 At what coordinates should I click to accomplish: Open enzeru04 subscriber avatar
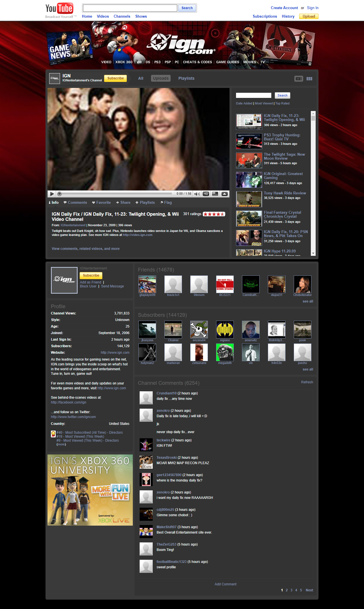click(199, 330)
